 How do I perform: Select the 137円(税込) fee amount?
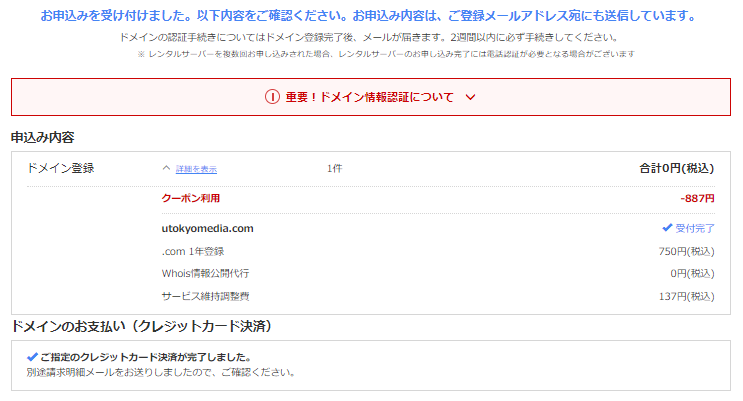pos(686,296)
